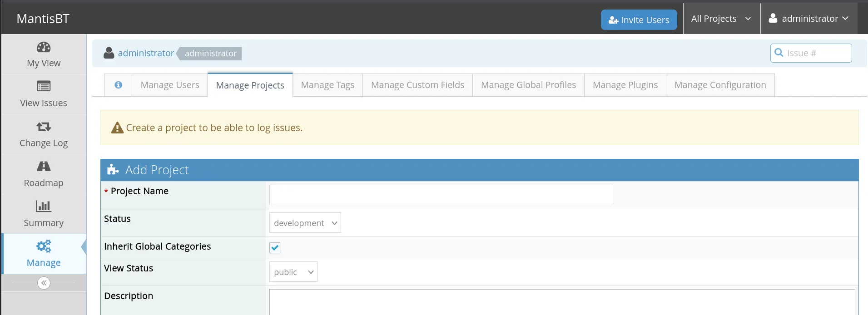The height and width of the screenshot is (315, 868).
Task: Click the user avatar icon beside administrator link
Action: tap(109, 53)
